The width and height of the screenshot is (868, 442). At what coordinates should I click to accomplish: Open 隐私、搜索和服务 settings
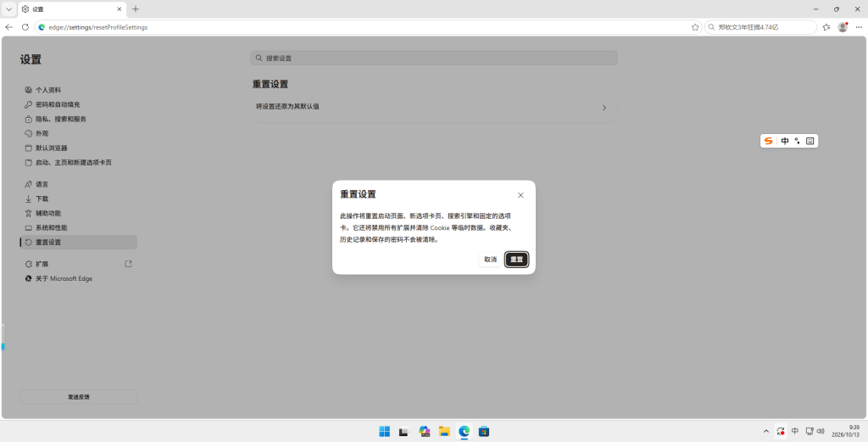pyautogui.click(x=79, y=119)
